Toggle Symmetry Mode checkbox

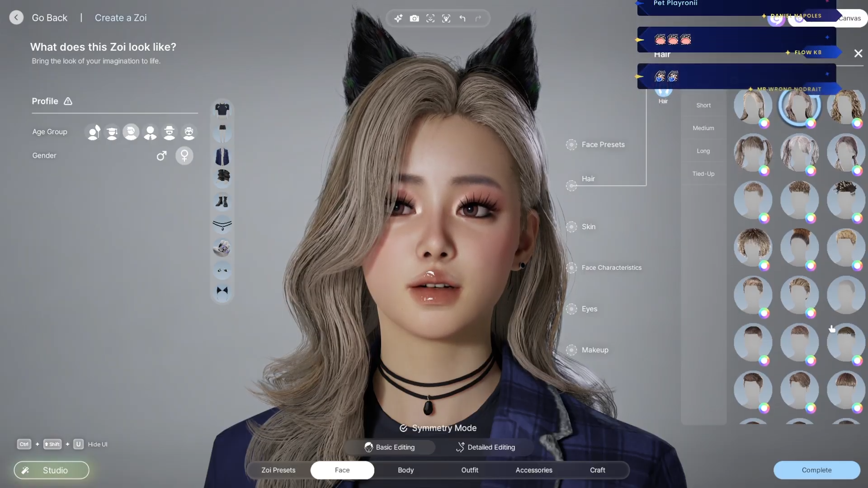tap(403, 428)
